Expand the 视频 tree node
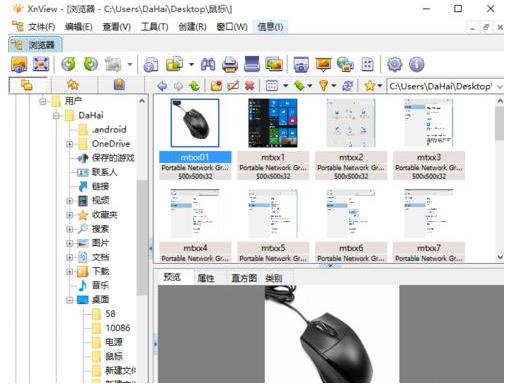 point(70,201)
